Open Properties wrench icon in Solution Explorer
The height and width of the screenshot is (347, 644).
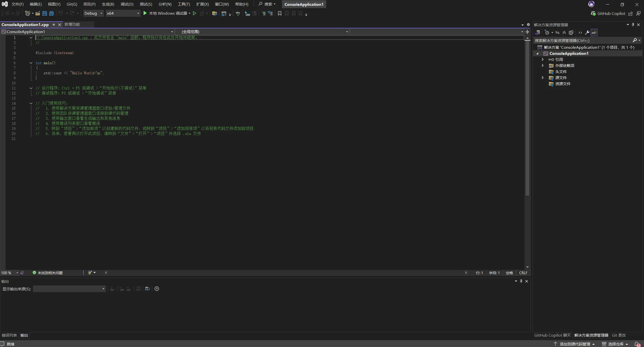[x=587, y=33]
